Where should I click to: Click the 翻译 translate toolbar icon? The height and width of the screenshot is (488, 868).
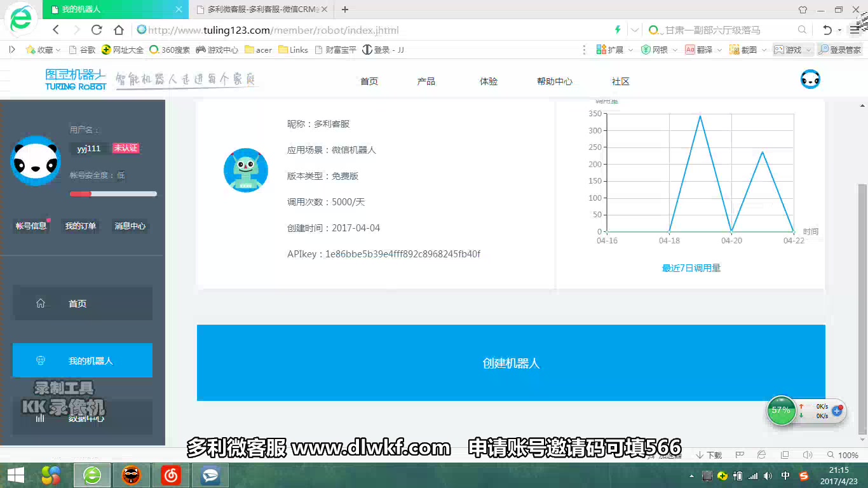(x=690, y=50)
